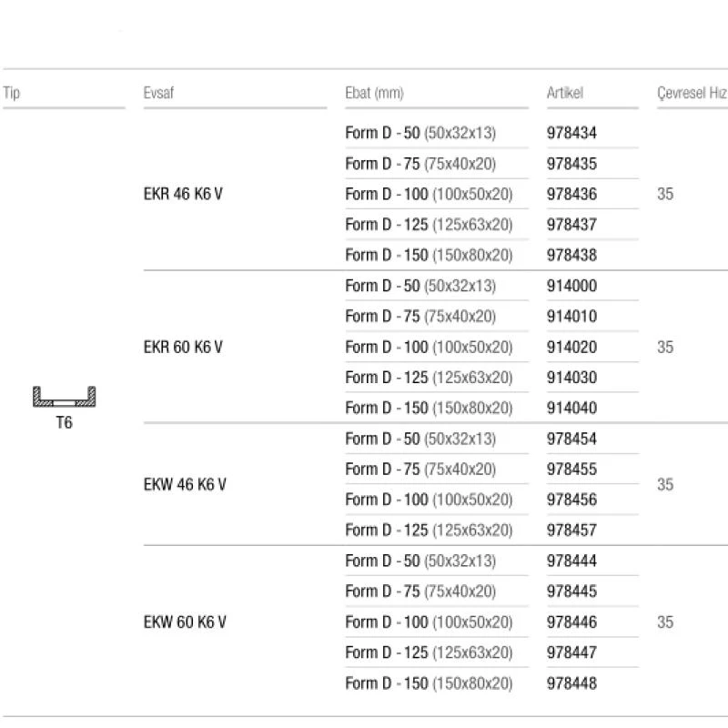Select the Evsaf column header
Viewport: 728px width, 728px height.
pos(158,93)
